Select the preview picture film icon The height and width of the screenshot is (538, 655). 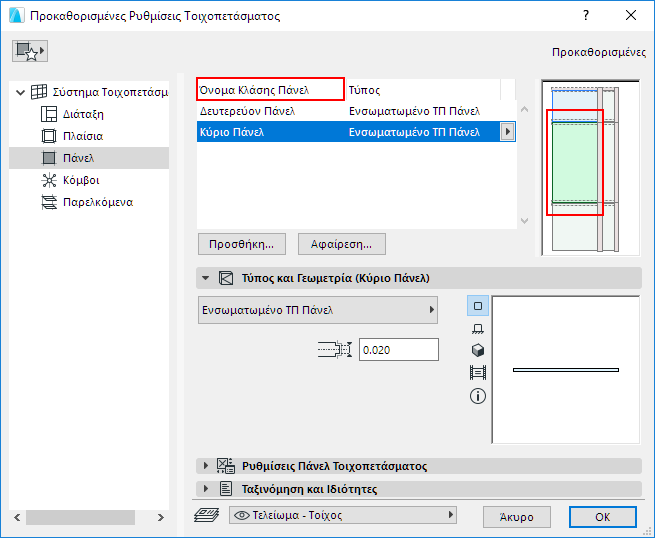[478, 372]
